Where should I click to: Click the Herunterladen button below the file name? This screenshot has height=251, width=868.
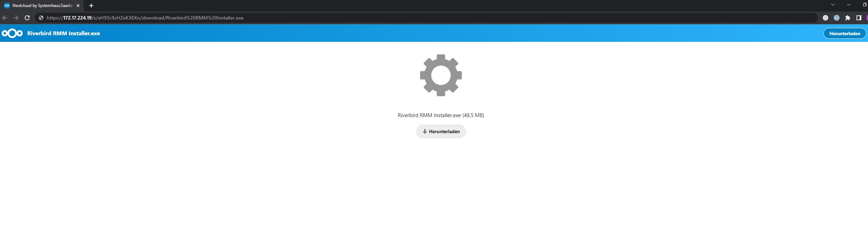[x=441, y=131]
